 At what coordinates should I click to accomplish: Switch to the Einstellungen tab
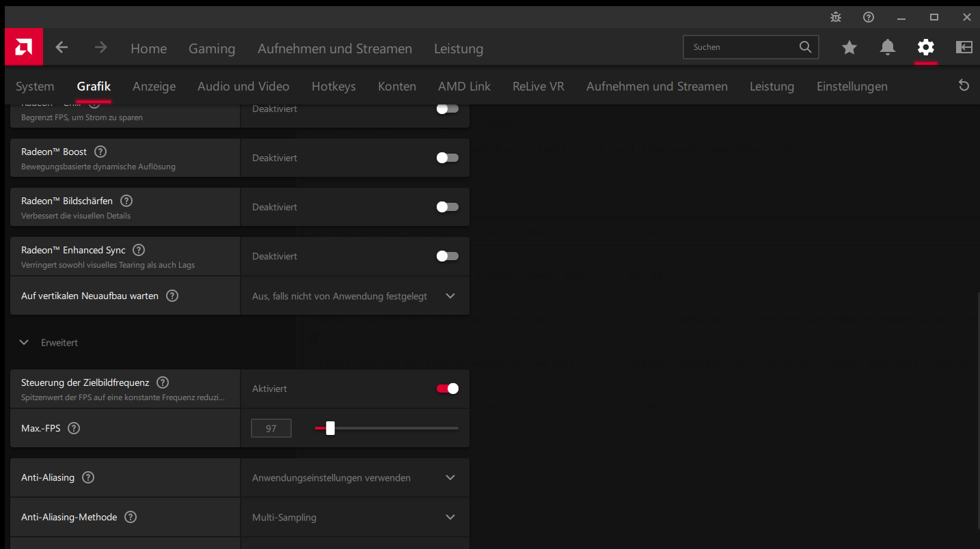tap(852, 86)
